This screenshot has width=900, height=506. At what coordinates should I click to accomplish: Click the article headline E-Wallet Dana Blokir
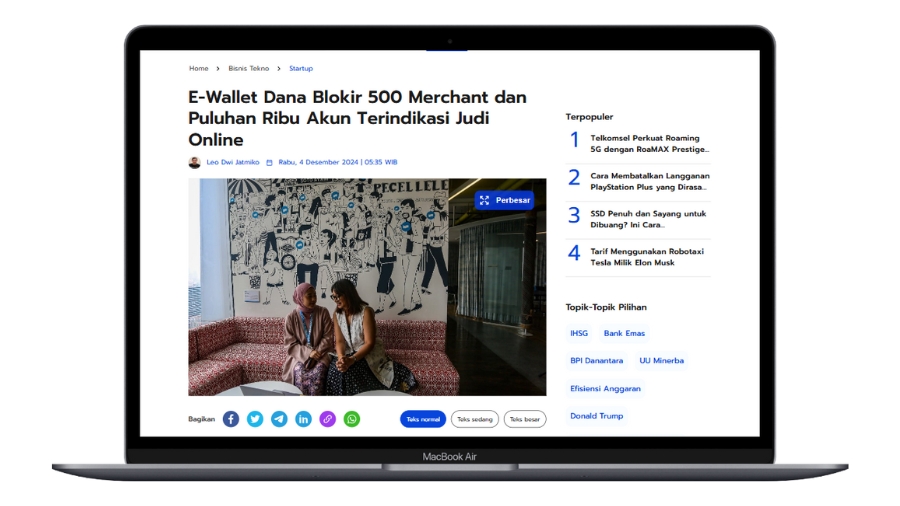click(357, 118)
